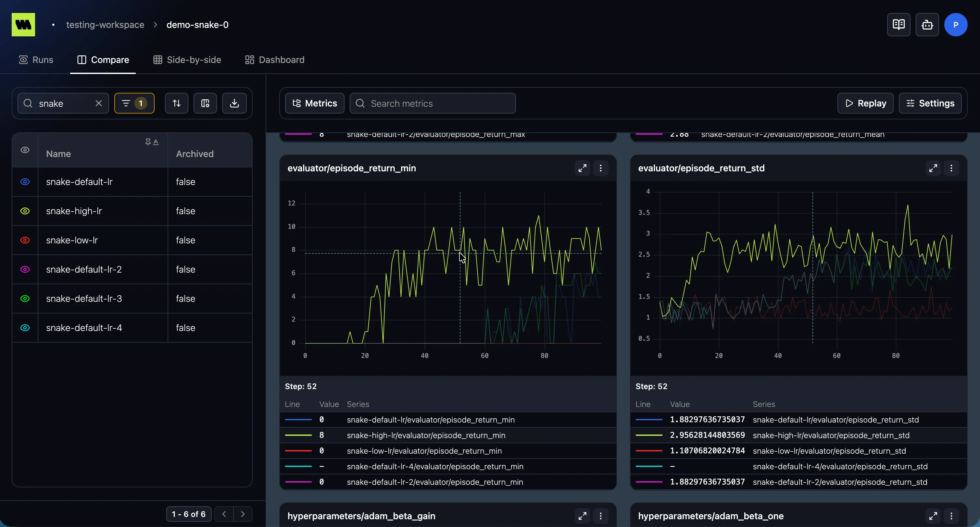
Task: Toggle visibility of snake-default-lr-3 run
Action: point(25,299)
